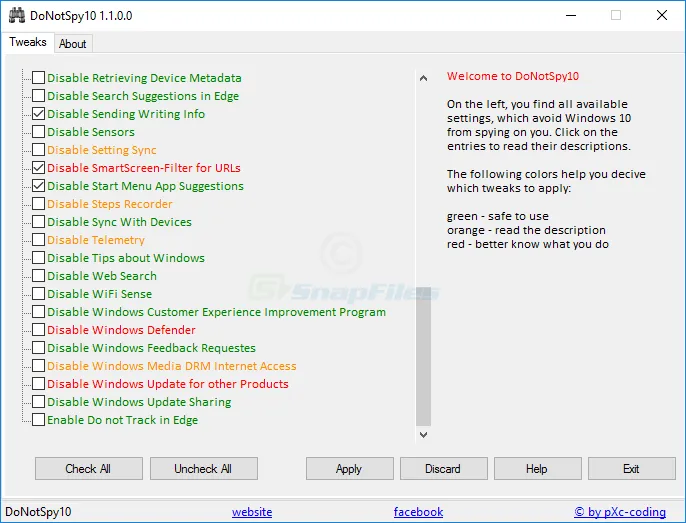
Task: Tick Disable Setting Sync checkbox
Action: (38, 149)
